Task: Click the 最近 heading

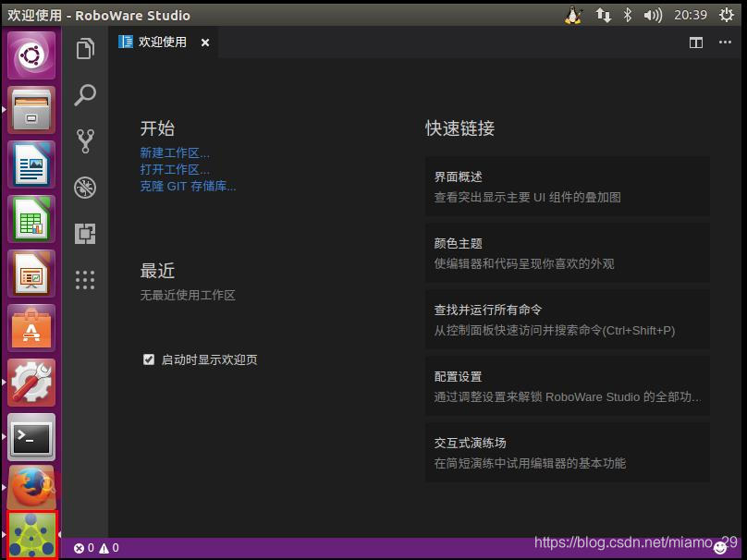Action: [158, 271]
